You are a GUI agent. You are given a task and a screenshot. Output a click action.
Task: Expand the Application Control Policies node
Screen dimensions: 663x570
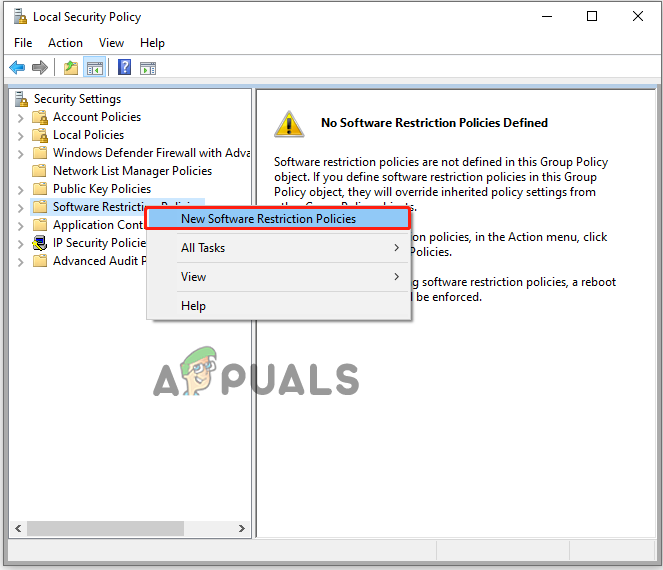(x=20, y=226)
